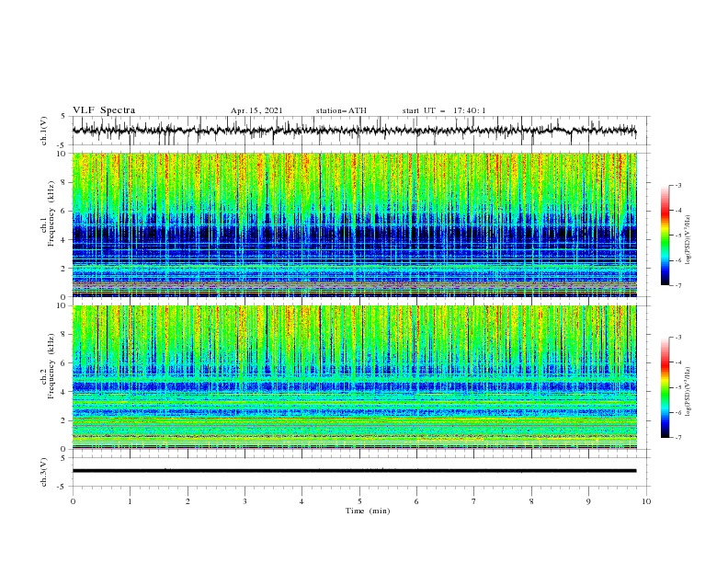
Task: Click the "VLF Spectra" title text
Action: tap(104, 110)
